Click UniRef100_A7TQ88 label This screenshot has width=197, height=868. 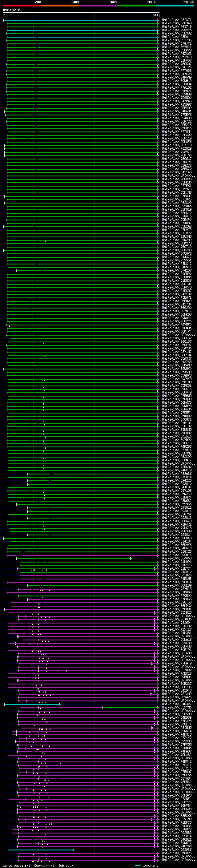[x=176, y=71]
